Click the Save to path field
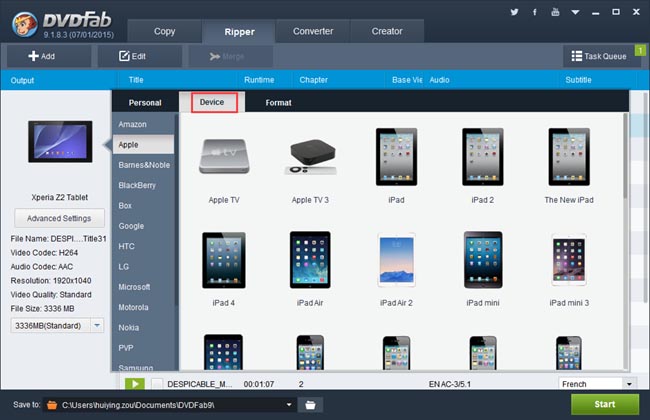 pos(169,405)
